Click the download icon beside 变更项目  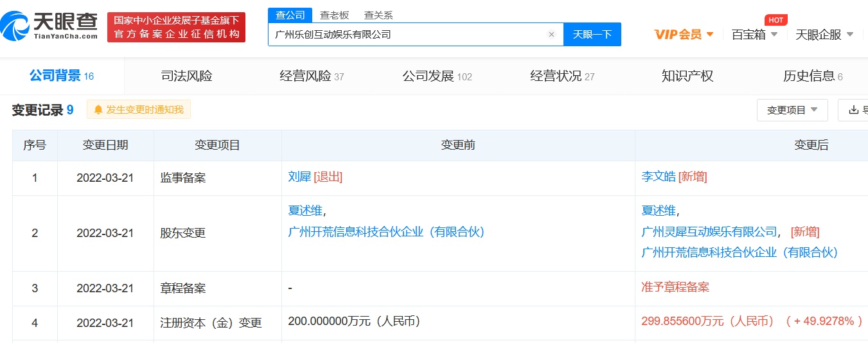coord(854,110)
